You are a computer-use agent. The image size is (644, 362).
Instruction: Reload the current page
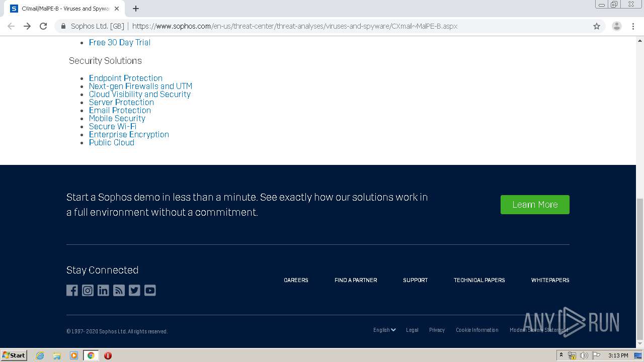click(x=43, y=26)
